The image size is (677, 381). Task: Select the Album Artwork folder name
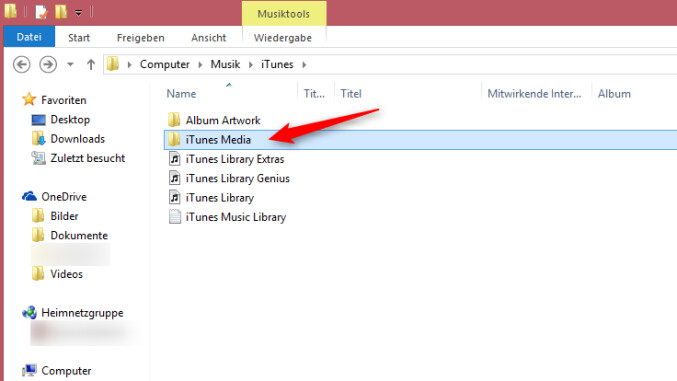[223, 120]
